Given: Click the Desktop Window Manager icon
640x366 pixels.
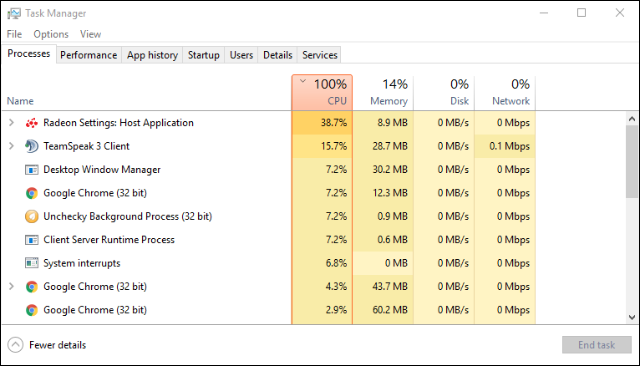Looking at the screenshot, I should 31,170.
